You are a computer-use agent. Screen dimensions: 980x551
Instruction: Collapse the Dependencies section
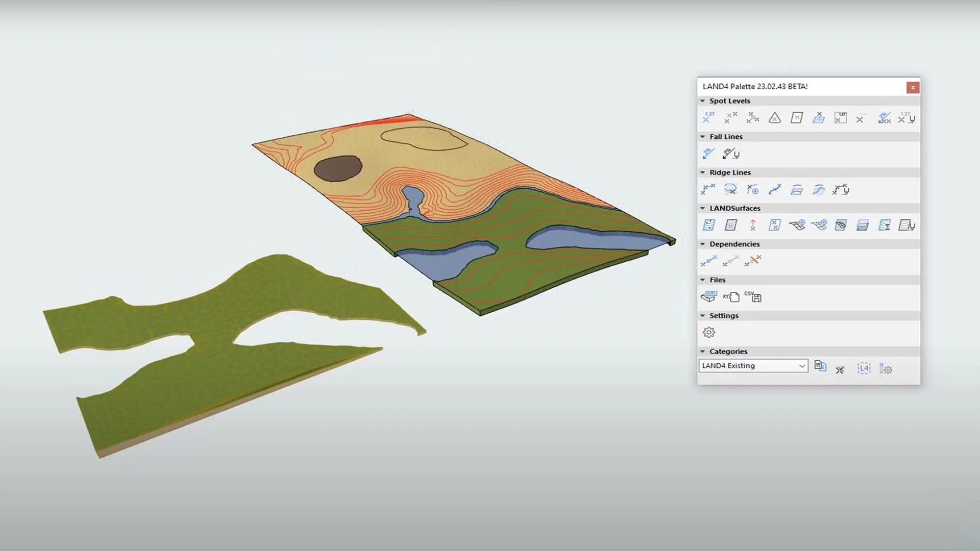coord(703,244)
